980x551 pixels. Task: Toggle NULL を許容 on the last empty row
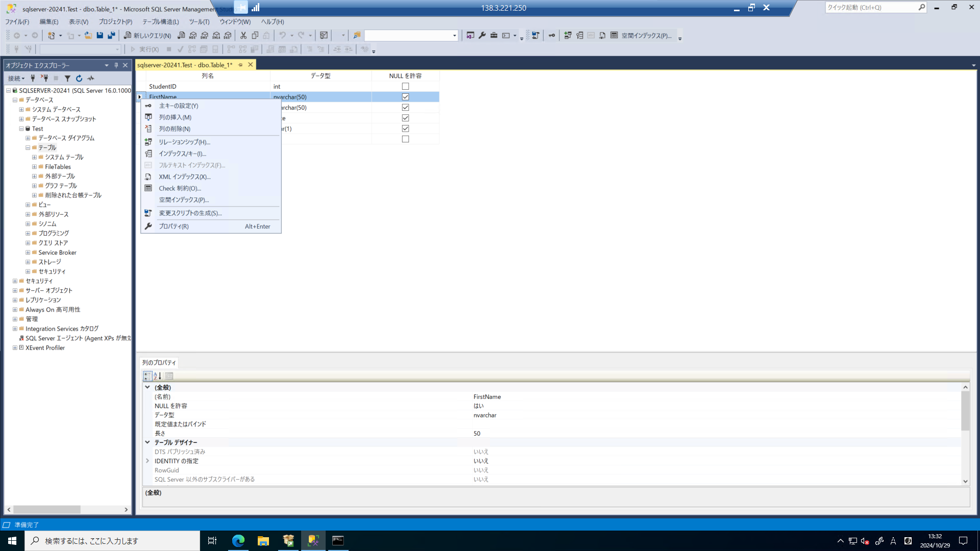click(405, 138)
